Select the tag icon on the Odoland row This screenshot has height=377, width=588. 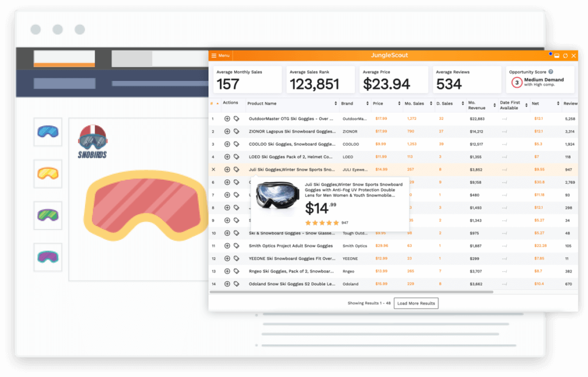(x=235, y=283)
